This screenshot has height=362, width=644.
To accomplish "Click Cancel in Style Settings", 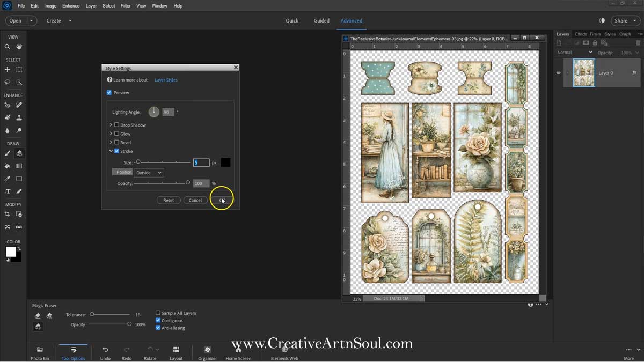I will 195,200.
